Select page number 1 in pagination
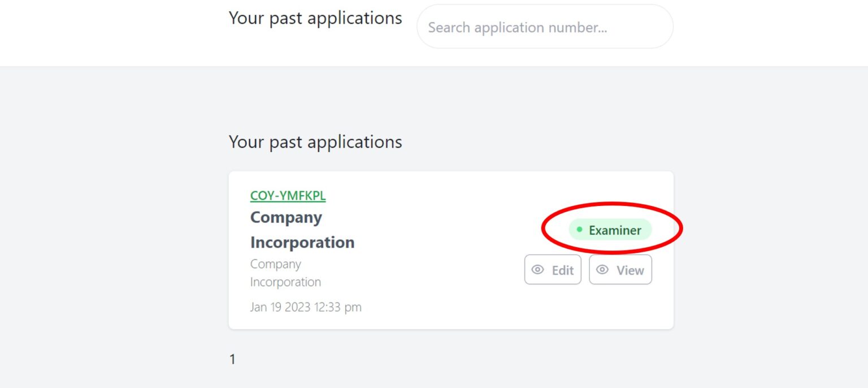Image resolution: width=868 pixels, height=388 pixels. click(232, 359)
